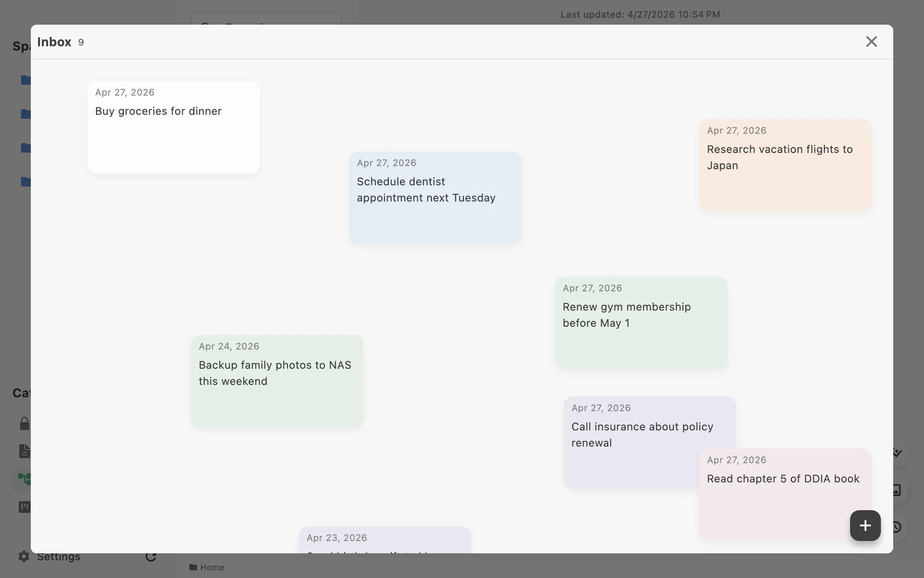The width and height of the screenshot is (924, 578).
Task: Click the Home folder breadcrumb icon
Action: (x=193, y=567)
